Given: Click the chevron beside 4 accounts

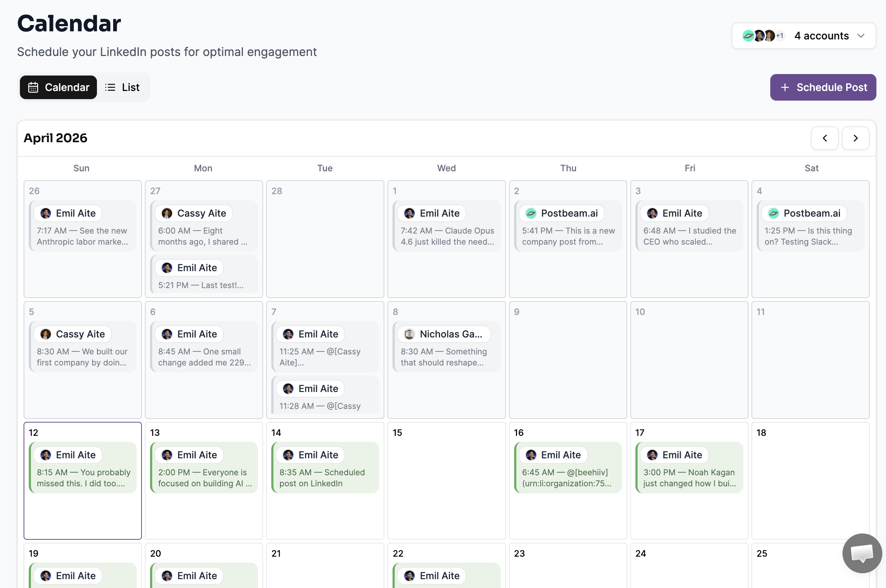Looking at the screenshot, I should point(861,36).
